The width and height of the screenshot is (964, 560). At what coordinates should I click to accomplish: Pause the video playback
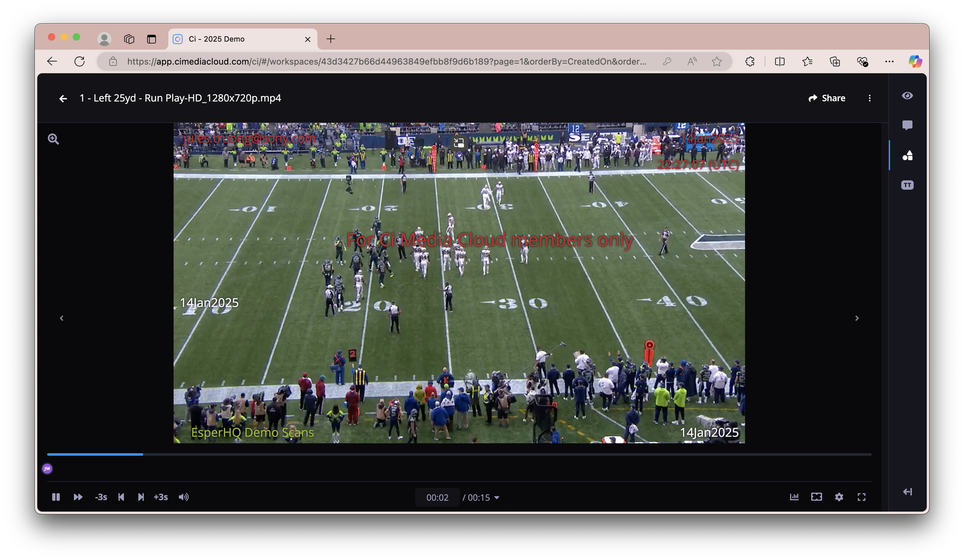pyautogui.click(x=56, y=497)
